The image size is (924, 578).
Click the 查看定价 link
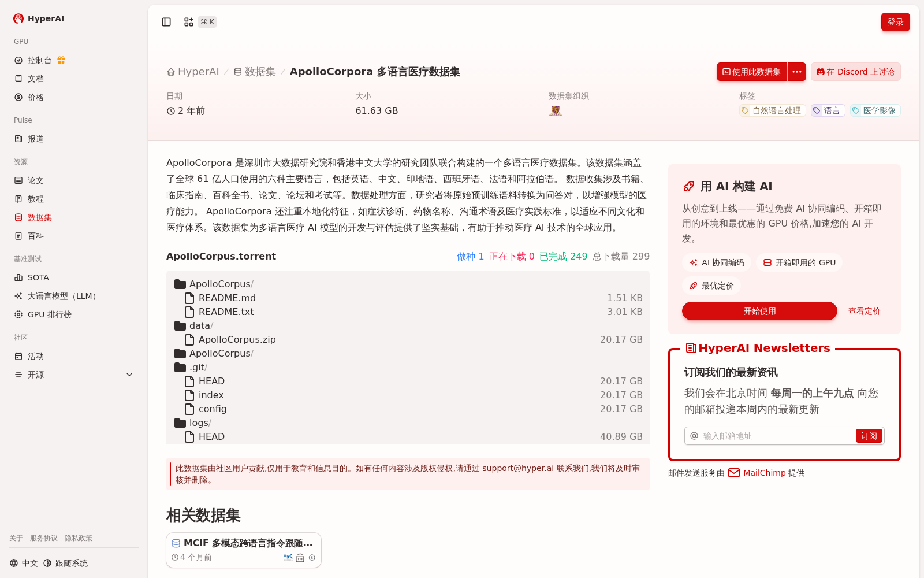864,311
